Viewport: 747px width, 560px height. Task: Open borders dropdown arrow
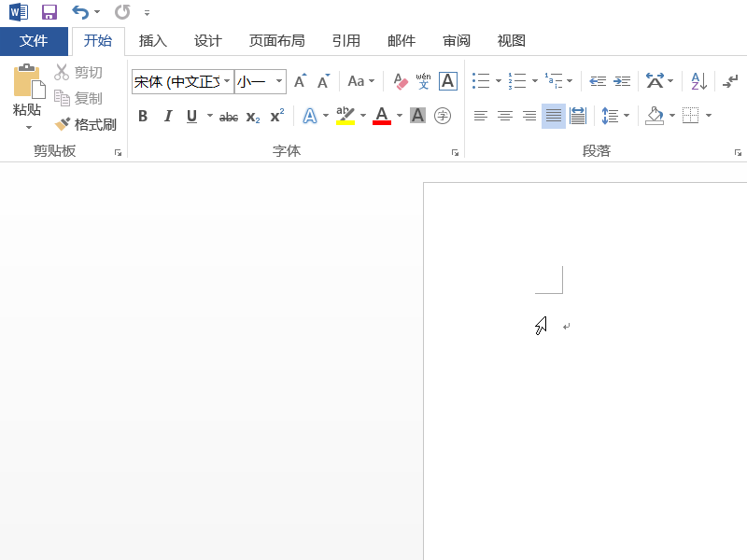coord(709,116)
